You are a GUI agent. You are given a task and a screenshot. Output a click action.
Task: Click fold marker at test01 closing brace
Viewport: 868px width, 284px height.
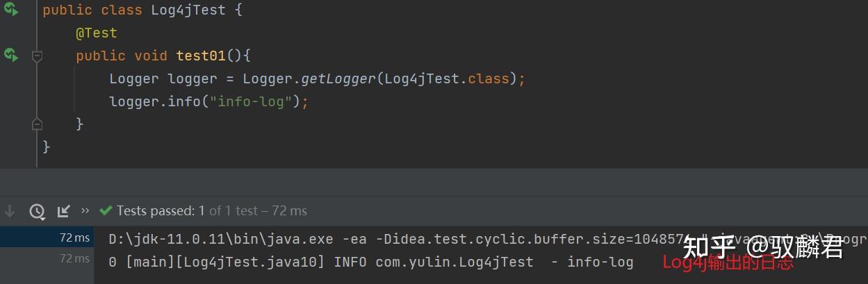pyautogui.click(x=38, y=124)
